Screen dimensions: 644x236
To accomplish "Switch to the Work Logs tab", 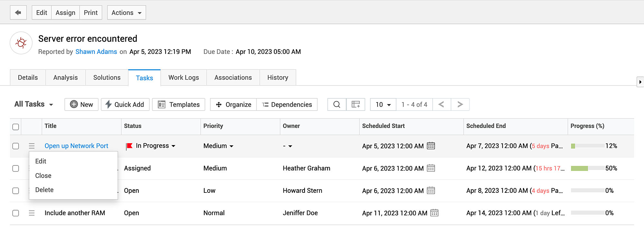I will pos(184,78).
